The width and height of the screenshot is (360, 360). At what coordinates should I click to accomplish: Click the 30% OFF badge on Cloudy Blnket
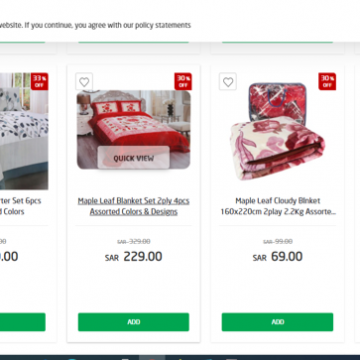(327, 81)
